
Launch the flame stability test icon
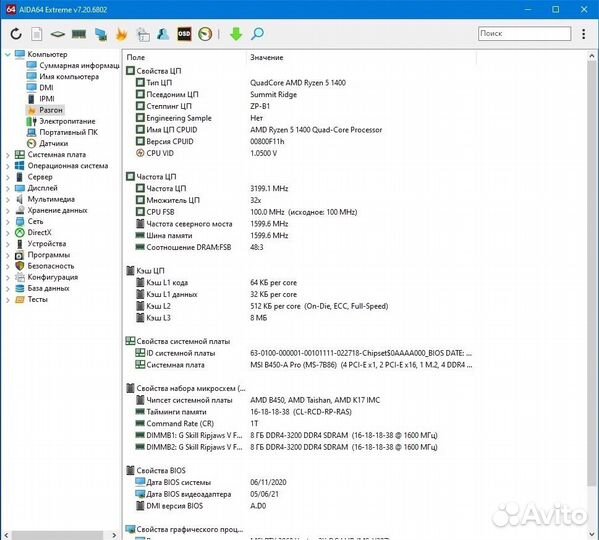pos(121,34)
